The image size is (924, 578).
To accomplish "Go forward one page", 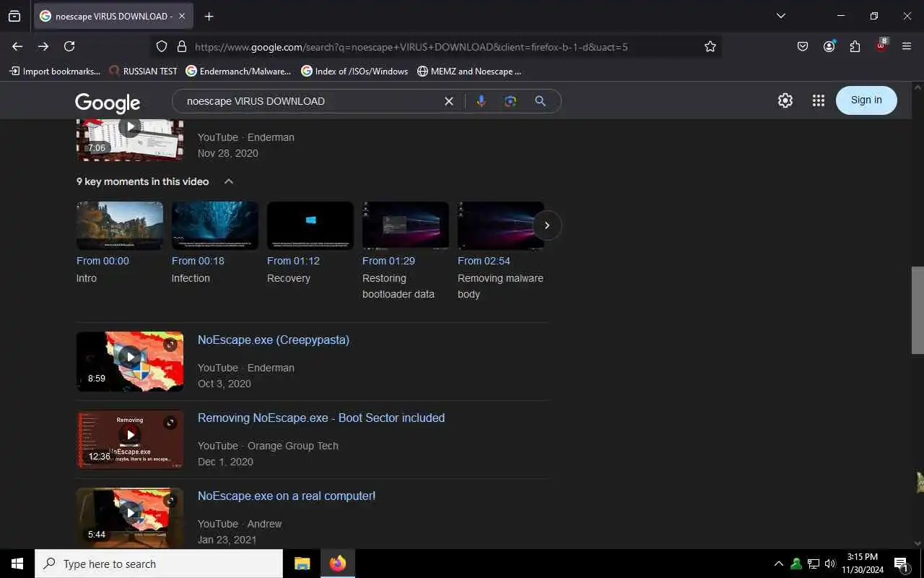I will [x=43, y=46].
